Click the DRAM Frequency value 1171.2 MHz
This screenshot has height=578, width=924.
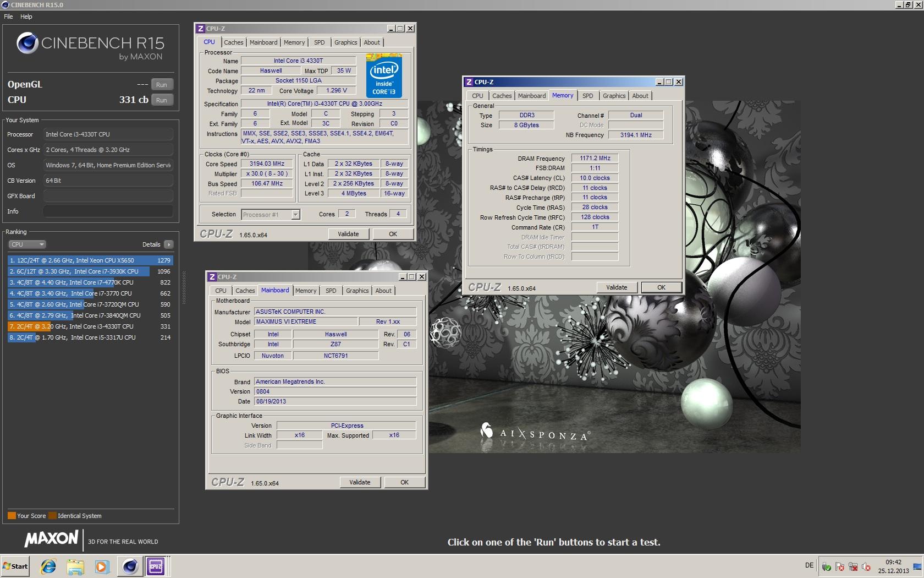pyautogui.click(x=595, y=159)
